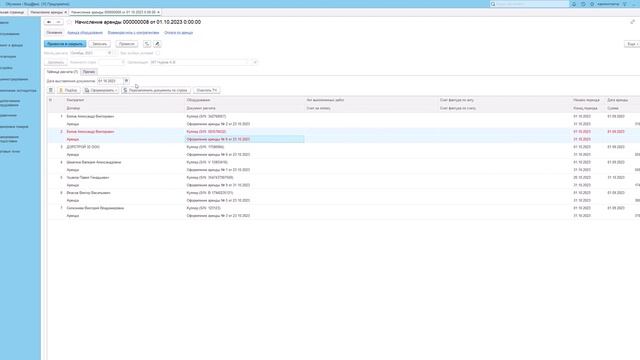640x360 pixels.
Task: Open the Сформировать dropdown button
Action: point(101,90)
